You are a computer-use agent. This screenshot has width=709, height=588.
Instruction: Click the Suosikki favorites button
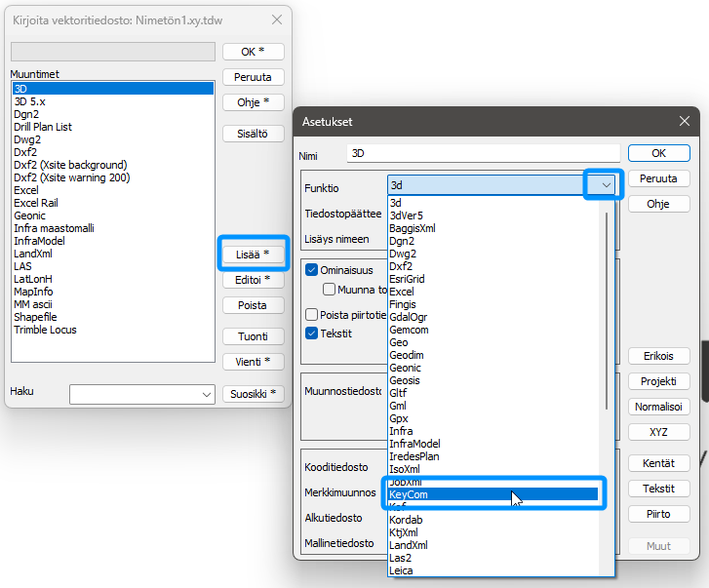253,394
